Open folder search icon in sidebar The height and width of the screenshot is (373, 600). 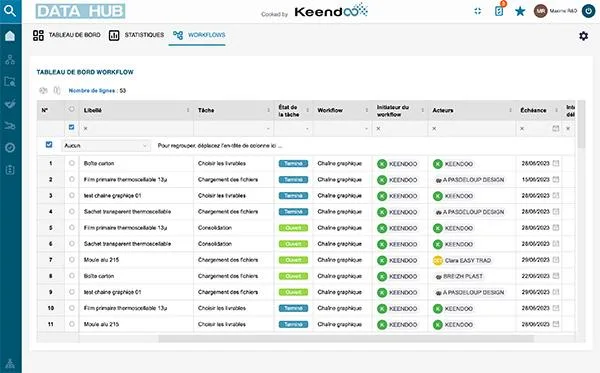click(x=10, y=81)
